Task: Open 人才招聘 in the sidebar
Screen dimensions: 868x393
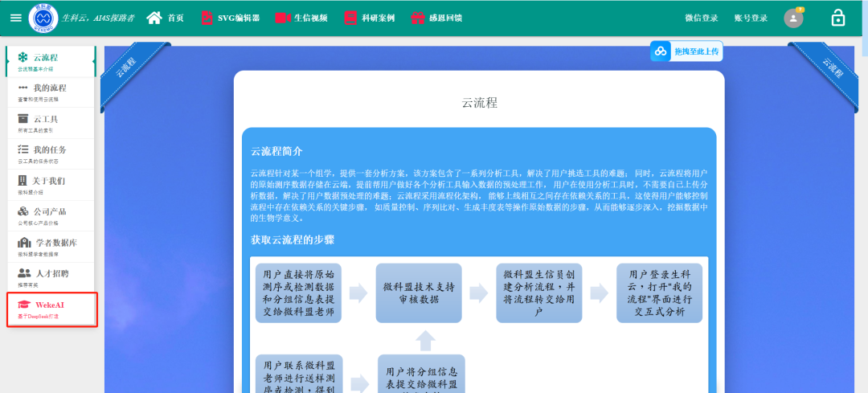Action: coord(51,276)
